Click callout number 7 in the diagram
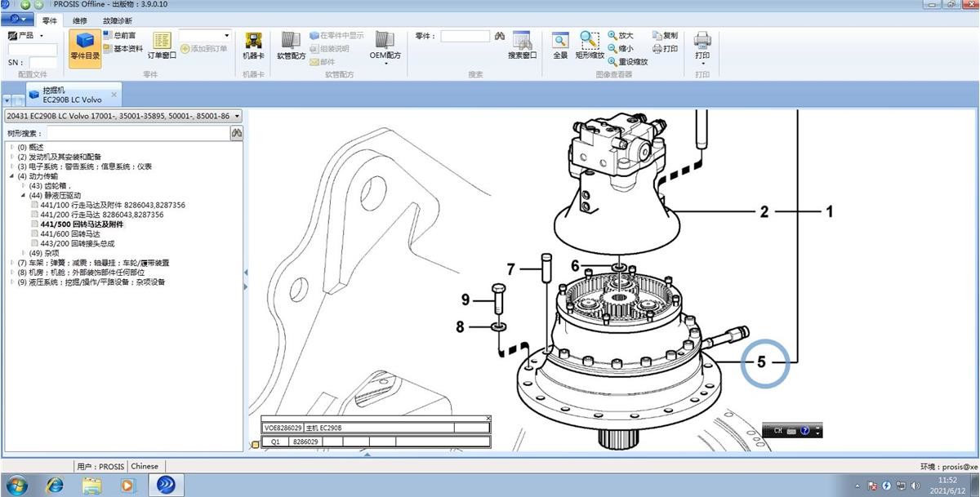 [511, 268]
